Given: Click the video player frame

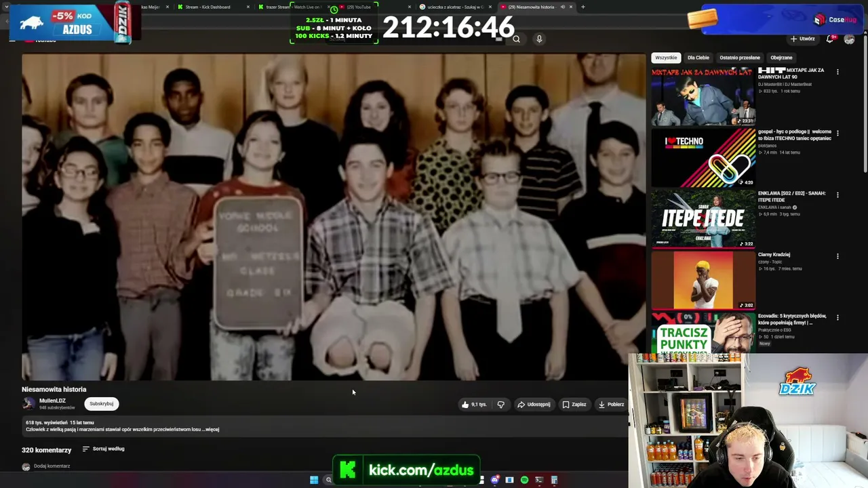Looking at the screenshot, I should [334, 217].
